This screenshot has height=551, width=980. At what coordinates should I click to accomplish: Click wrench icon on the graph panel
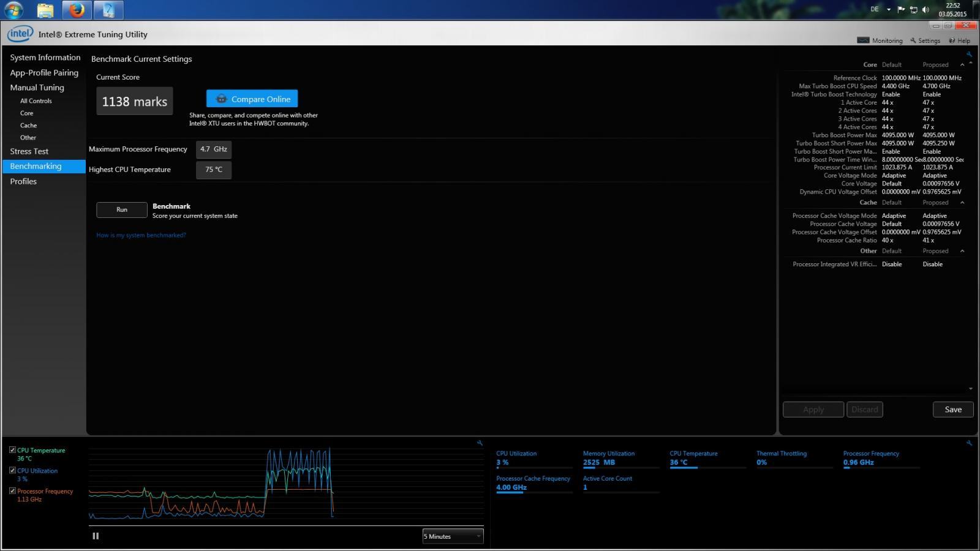480,443
